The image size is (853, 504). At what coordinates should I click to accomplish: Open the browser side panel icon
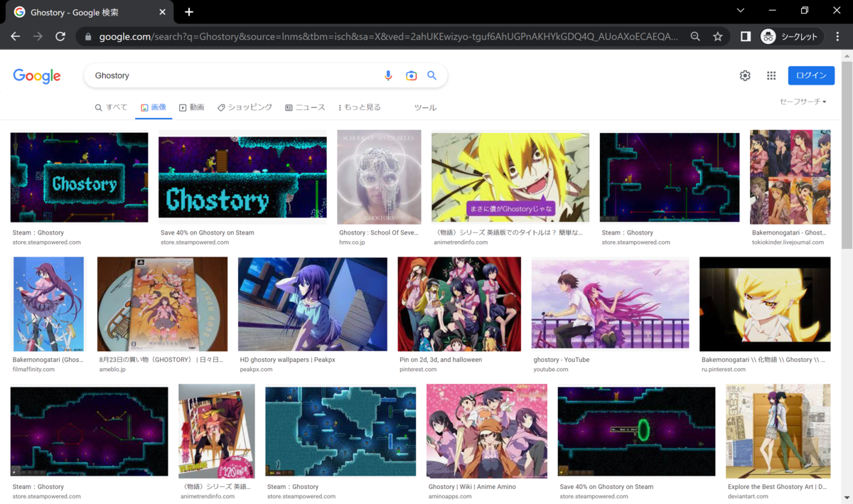pos(746,36)
